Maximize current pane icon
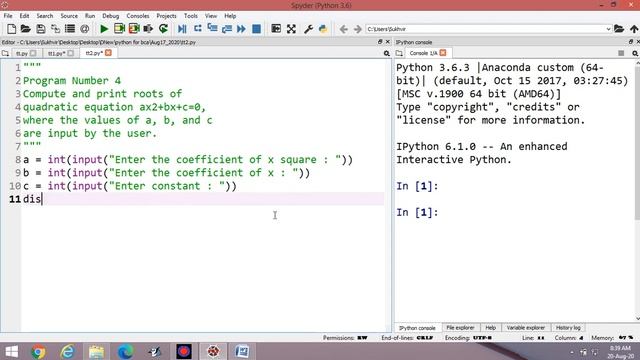 tap(276, 29)
